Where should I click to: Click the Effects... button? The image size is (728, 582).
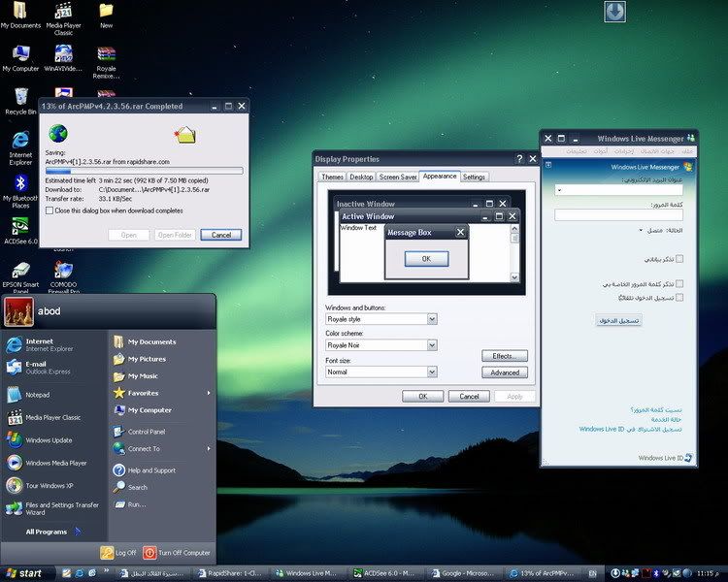click(x=505, y=356)
